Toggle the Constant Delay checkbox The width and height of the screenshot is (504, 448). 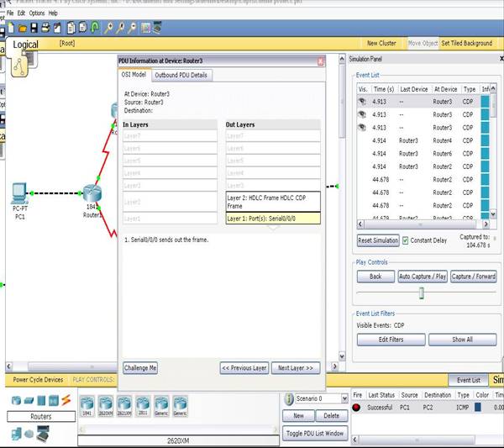click(406, 240)
